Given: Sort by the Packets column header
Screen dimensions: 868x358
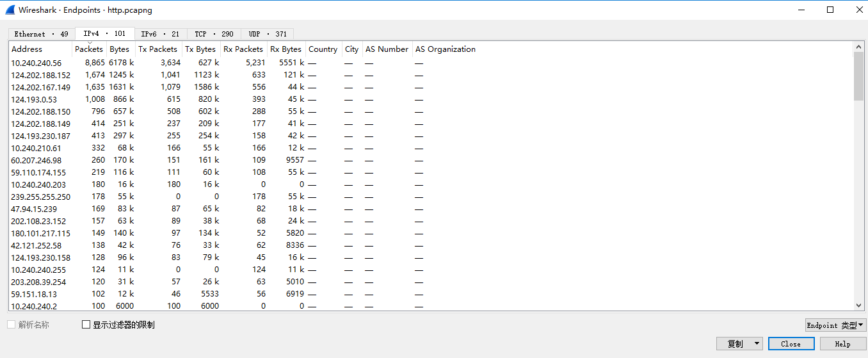Looking at the screenshot, I should point(89,49).
